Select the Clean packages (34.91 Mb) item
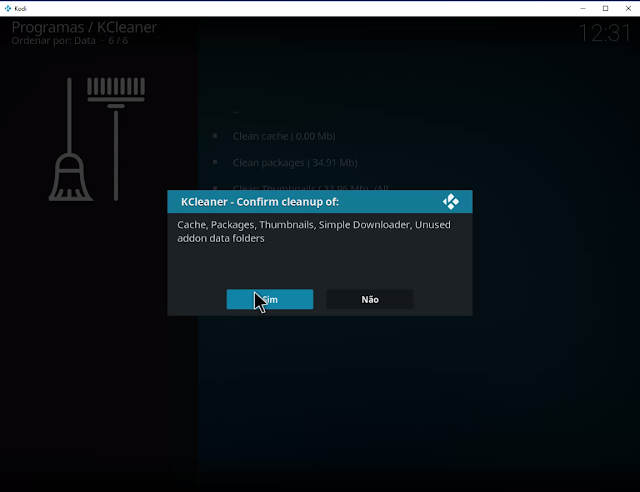Screen dimensions: 640x492 [295, 163]
